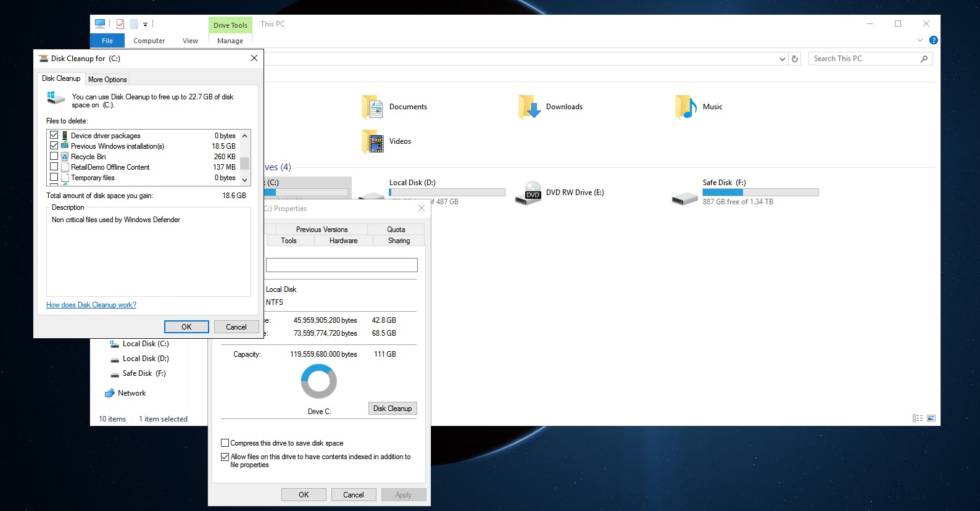Click the Device driver packages item icon

(65, 136)
